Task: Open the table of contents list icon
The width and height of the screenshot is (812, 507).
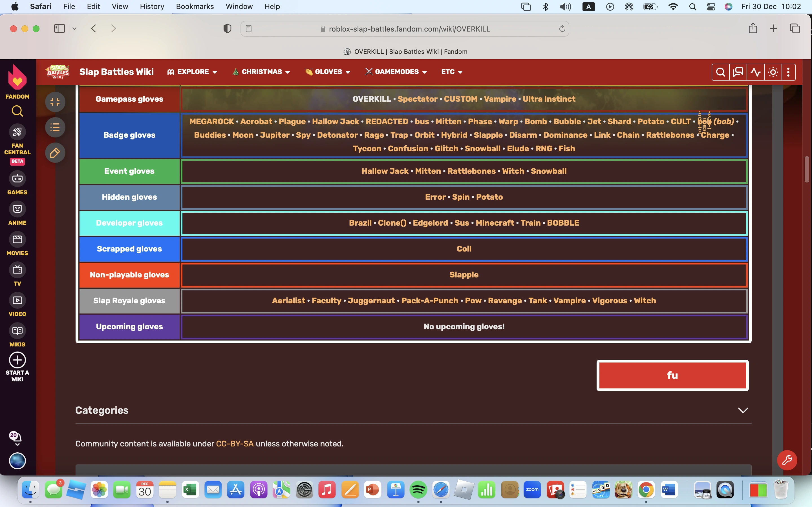Action: coord(55,127)
